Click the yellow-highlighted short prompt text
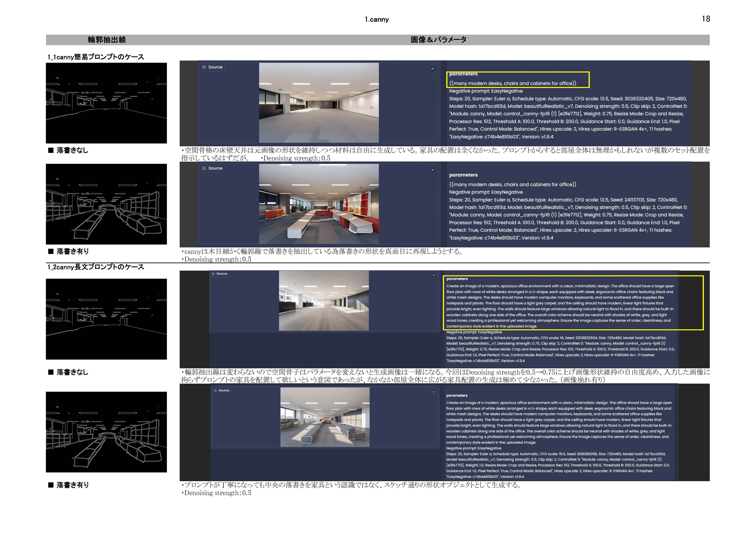Viewport: 756px width, 535px height. (x=512, y=83)
